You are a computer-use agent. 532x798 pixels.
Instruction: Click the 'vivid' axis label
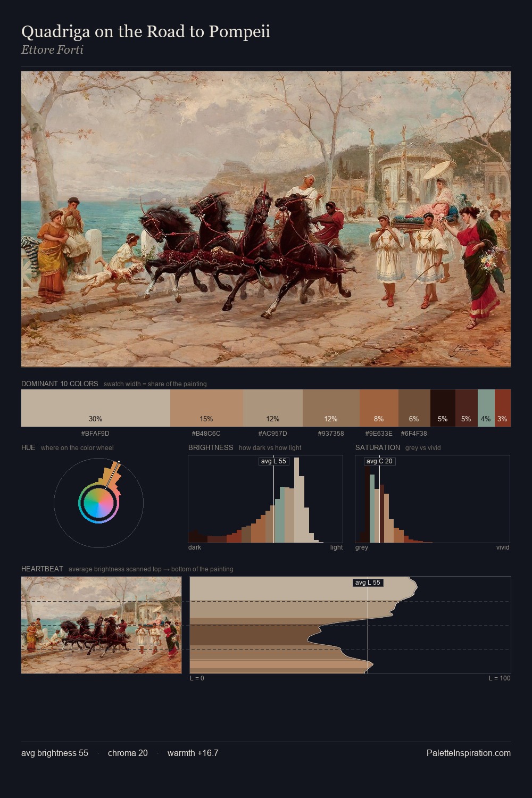tap(503, 547)
